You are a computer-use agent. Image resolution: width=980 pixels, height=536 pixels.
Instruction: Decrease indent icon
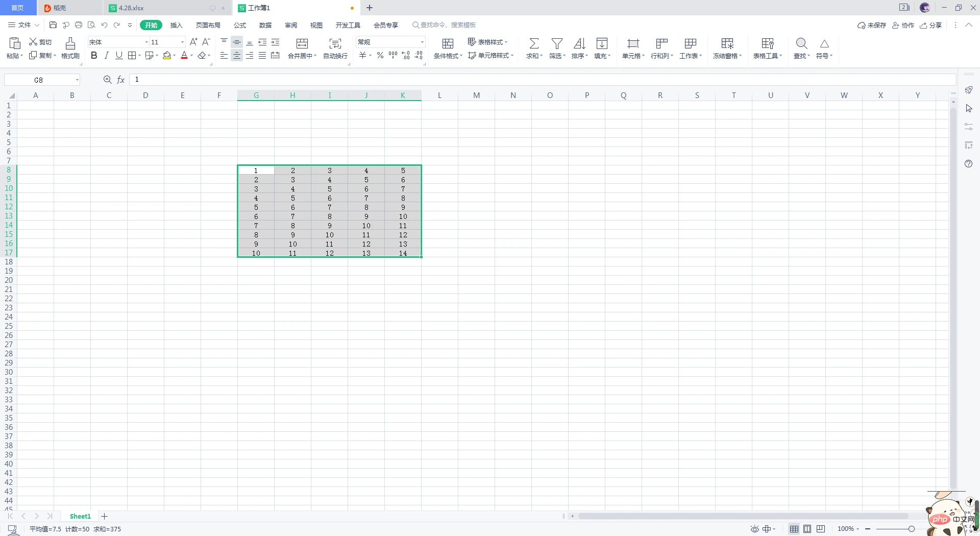click(x=262, y=42)
